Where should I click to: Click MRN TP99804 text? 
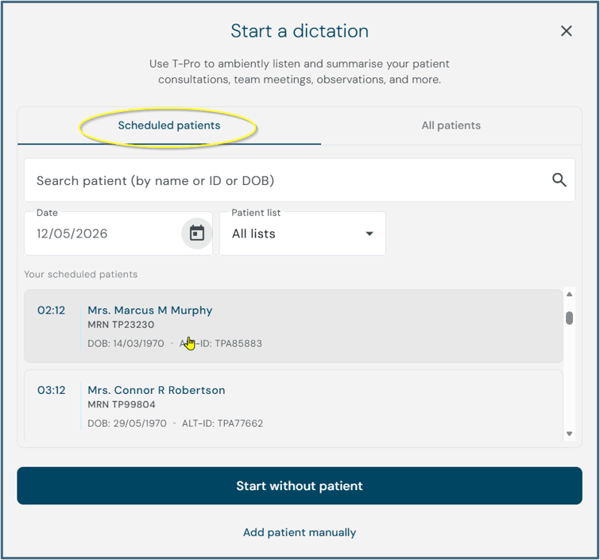point(121,405)
